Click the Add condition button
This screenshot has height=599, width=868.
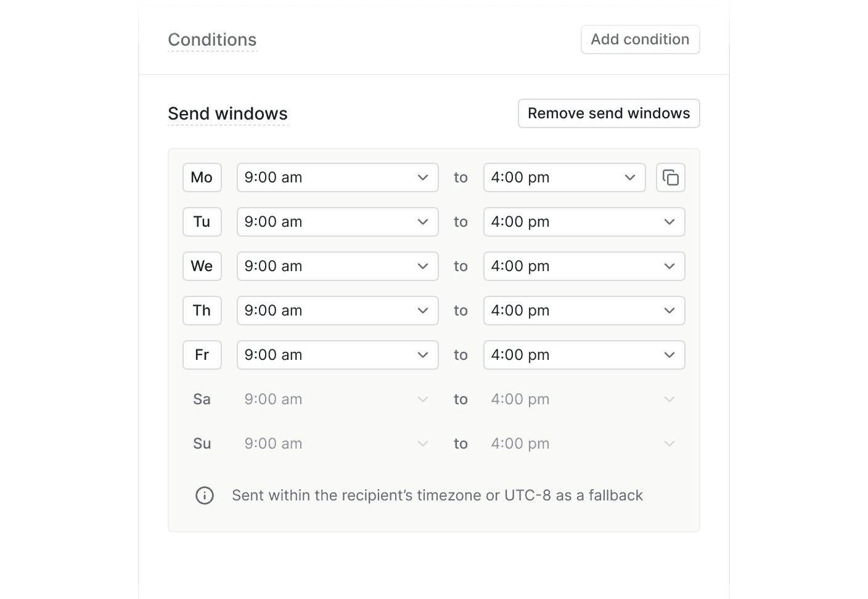(640, 39)
